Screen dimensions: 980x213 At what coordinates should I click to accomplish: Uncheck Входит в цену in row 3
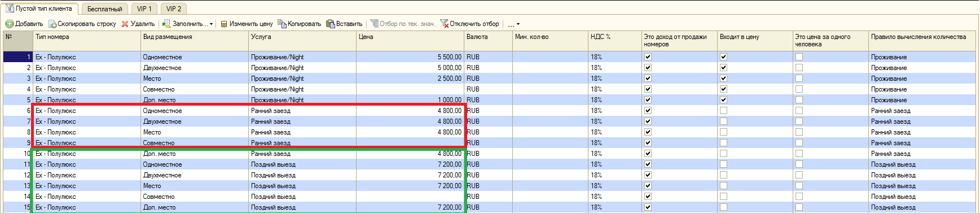723,79
